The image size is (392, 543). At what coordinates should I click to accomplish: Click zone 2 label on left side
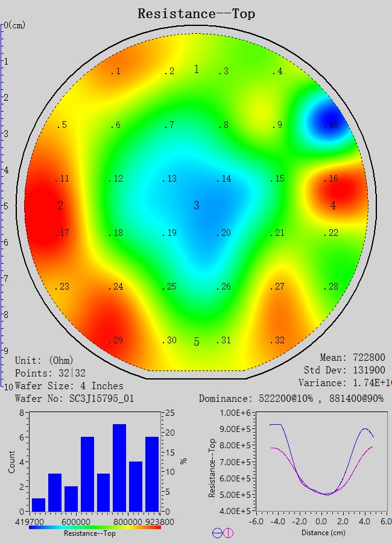pos(60,206)
